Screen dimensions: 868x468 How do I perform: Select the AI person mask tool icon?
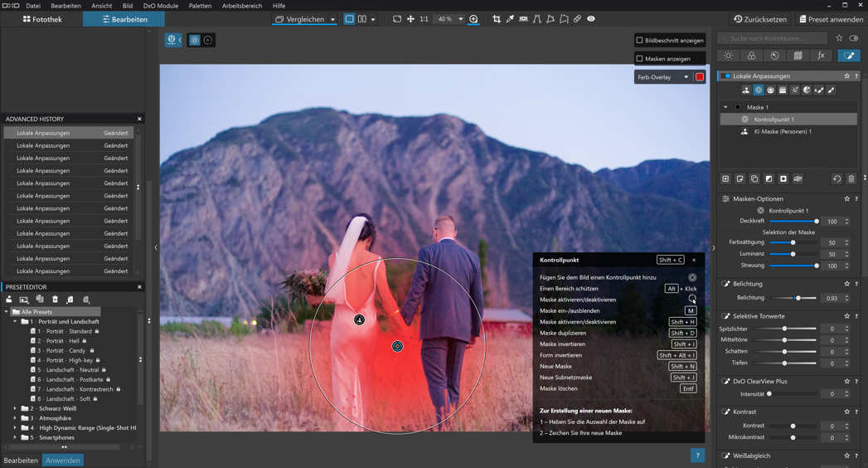tap(746, 90)
